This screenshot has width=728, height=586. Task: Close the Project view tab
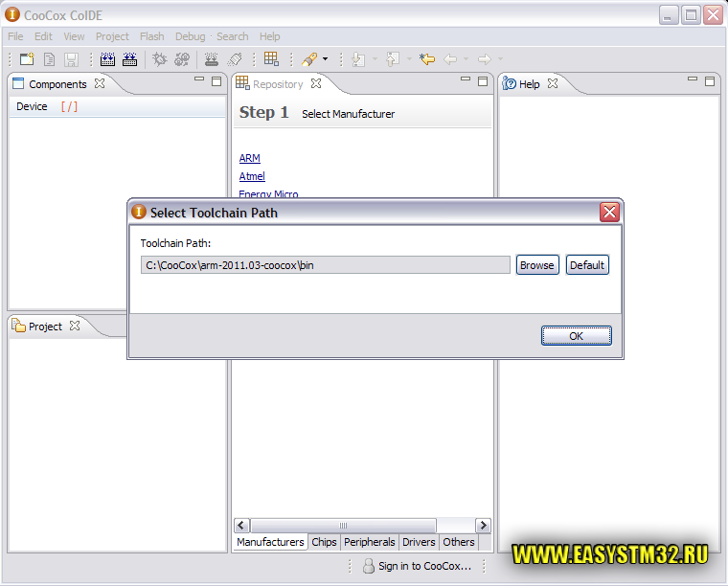[x=75, y=326]
